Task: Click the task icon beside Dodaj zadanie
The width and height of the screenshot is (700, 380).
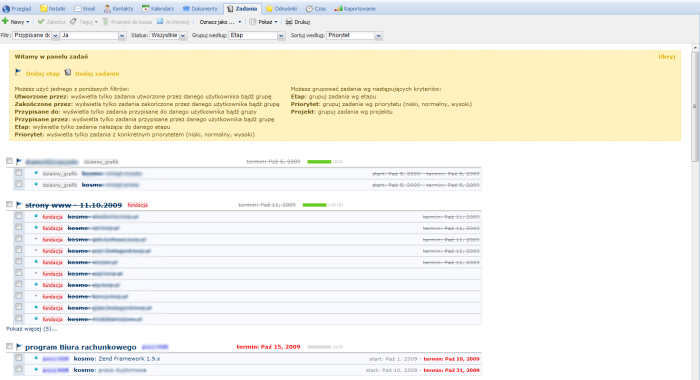Action: (x=68, y=72)
